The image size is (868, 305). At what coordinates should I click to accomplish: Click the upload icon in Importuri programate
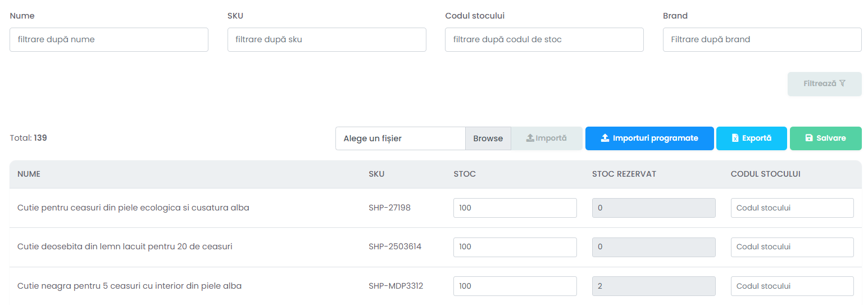[605, 138]
